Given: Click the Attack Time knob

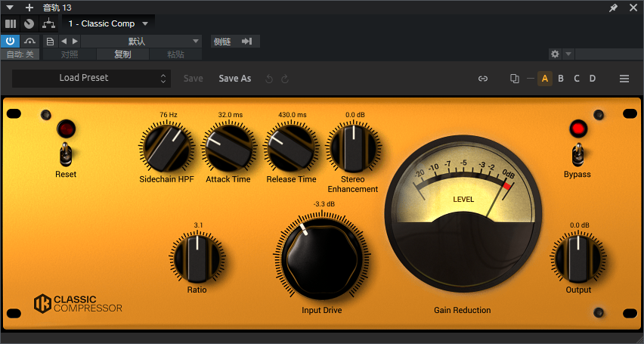Looking at the screenshot, I should (x=228, y=148).
